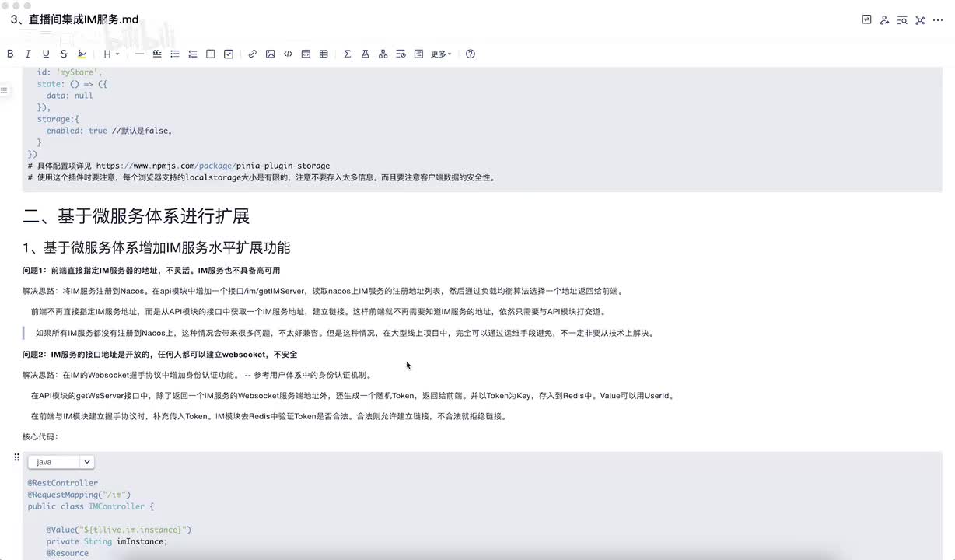Image resolution: width=955 pixels, height=560 pixels.
Task: Click the @Resource annotation line
Action: (x=67, y=553)
